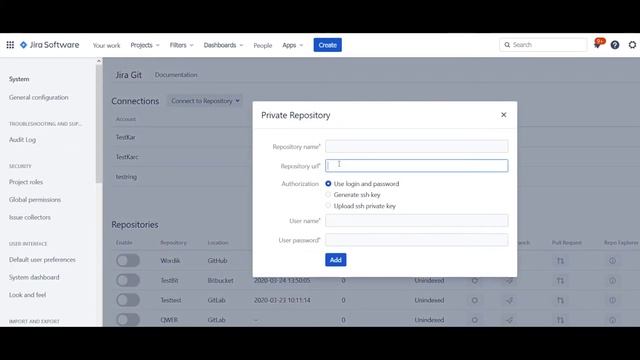The image size is (640, 360).
Task: Click pull request icon in Testtest row
Action: pyautogui.click(x=560, y=300)
